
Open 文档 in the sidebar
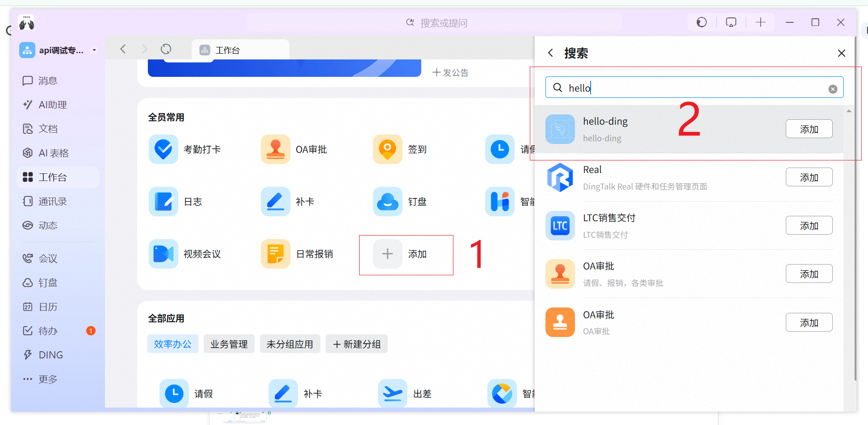58,129
